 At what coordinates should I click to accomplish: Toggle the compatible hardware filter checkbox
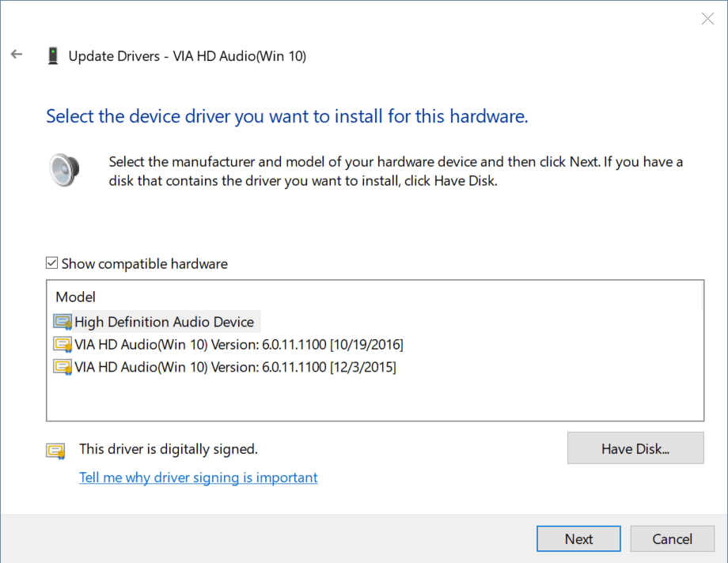tap(51, 262)
